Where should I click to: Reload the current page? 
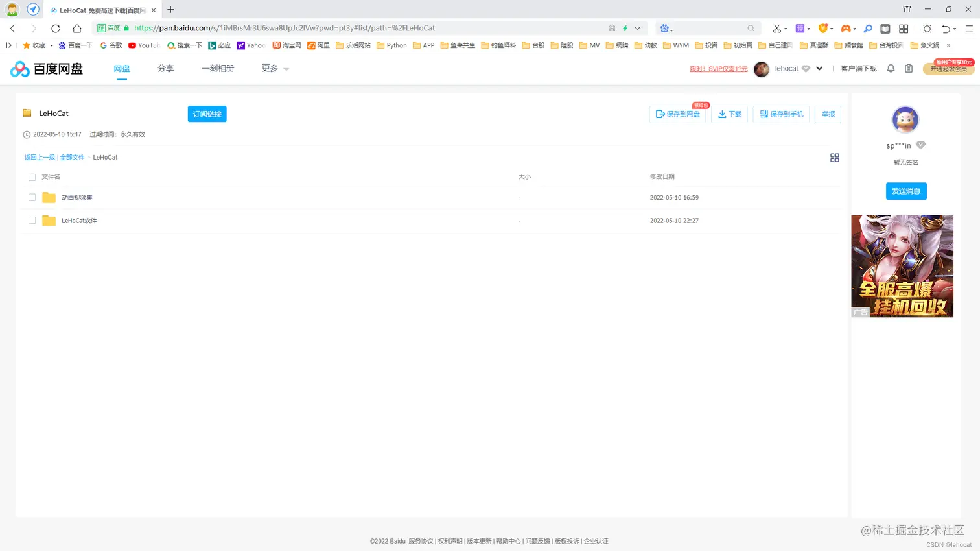tap(56, 29)
